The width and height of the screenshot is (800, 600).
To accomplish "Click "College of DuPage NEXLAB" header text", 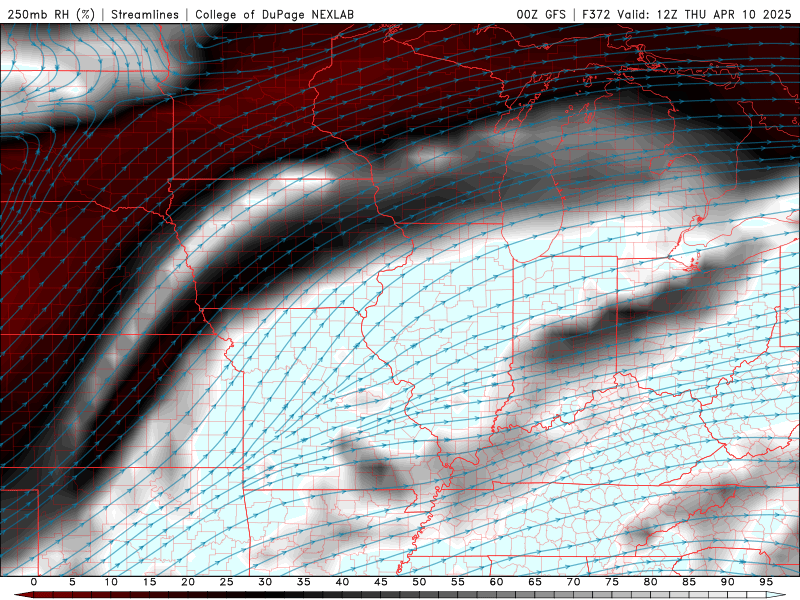I will pyautogui.click(x=274, y=14).
